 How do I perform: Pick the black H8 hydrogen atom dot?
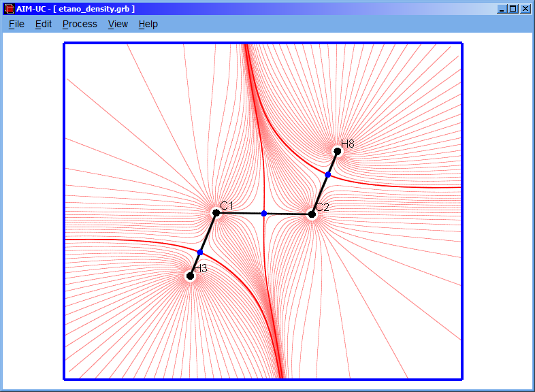pos(338,151)
